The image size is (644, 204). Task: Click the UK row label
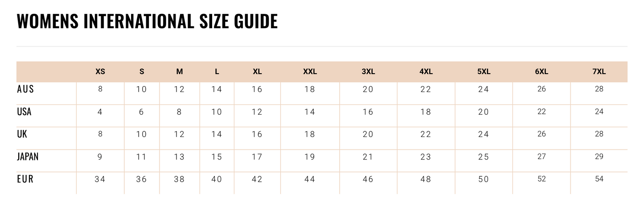pyautogui.click(x=22, y=134)
